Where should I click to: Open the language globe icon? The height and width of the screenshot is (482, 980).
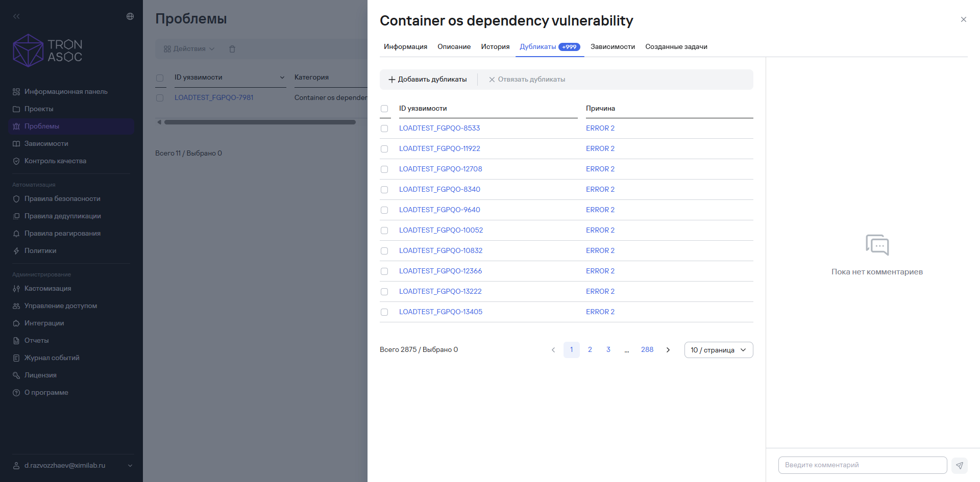[x=130, y=16]
